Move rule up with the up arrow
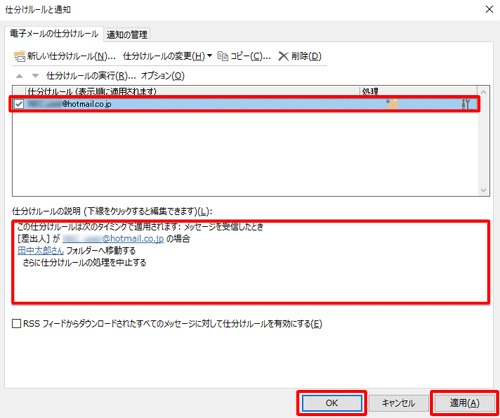The width and height of the screenshot is (500, 418). (x=19, y=76)
